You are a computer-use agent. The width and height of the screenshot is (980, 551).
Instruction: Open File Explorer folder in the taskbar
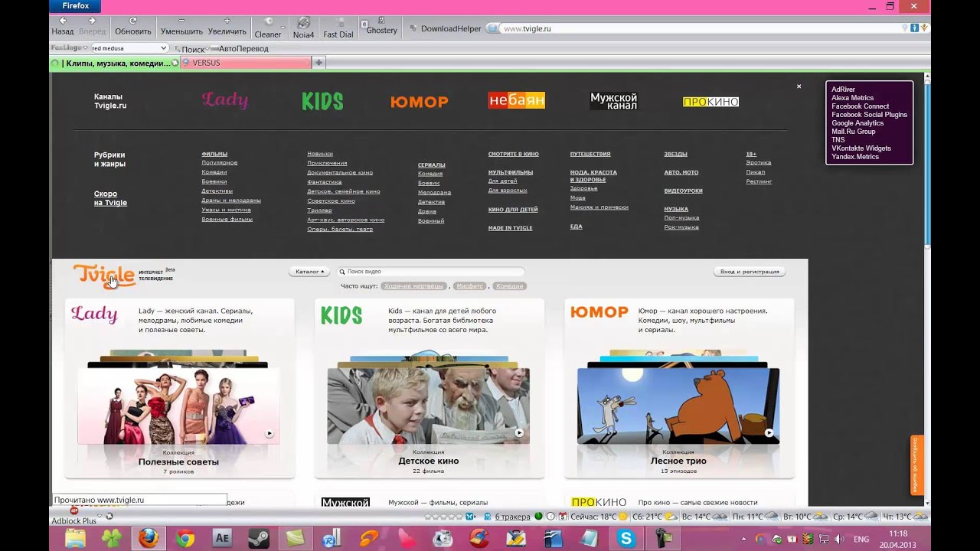tap(75, 539)
